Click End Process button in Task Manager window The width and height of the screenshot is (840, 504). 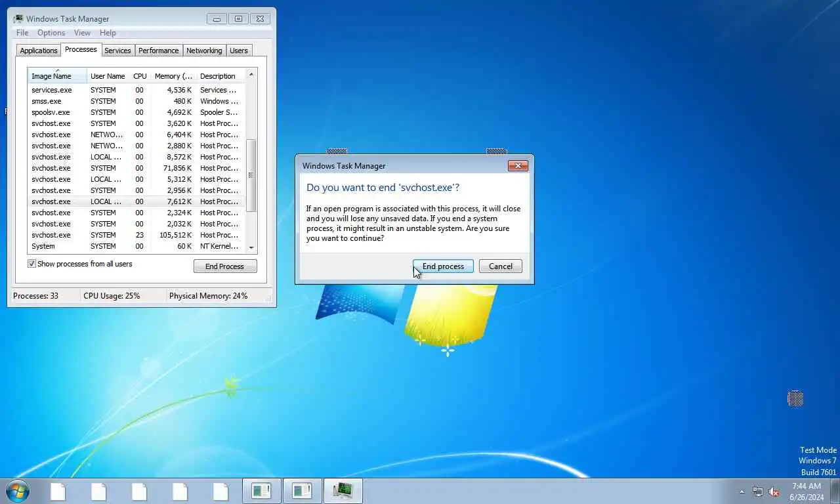(225, 266)
